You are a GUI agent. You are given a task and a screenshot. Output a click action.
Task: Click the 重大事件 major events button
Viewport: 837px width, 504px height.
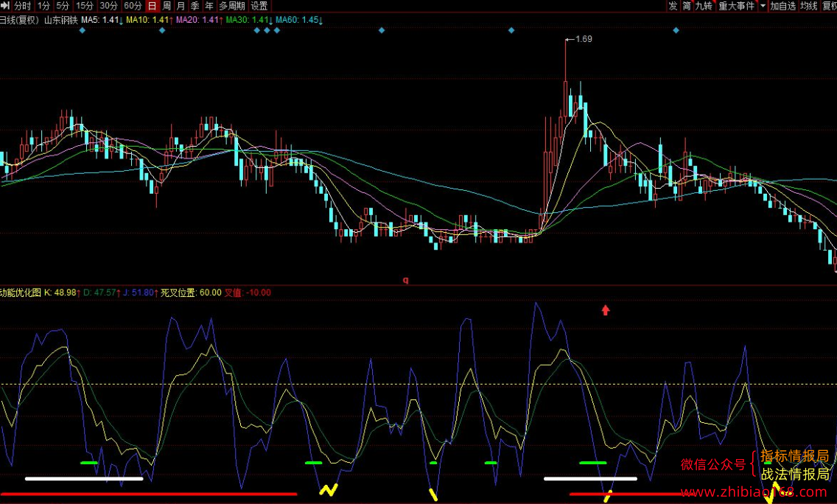pos(737,6)
